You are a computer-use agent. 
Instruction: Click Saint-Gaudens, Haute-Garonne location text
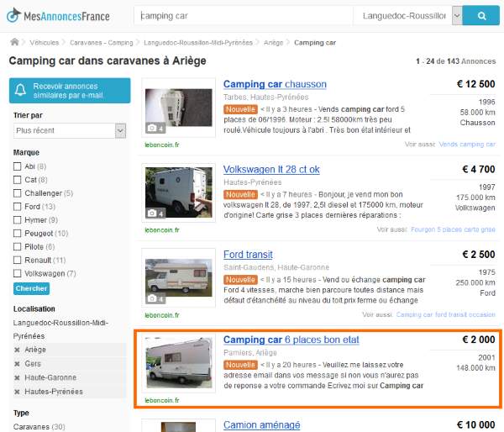coord(276,267)
